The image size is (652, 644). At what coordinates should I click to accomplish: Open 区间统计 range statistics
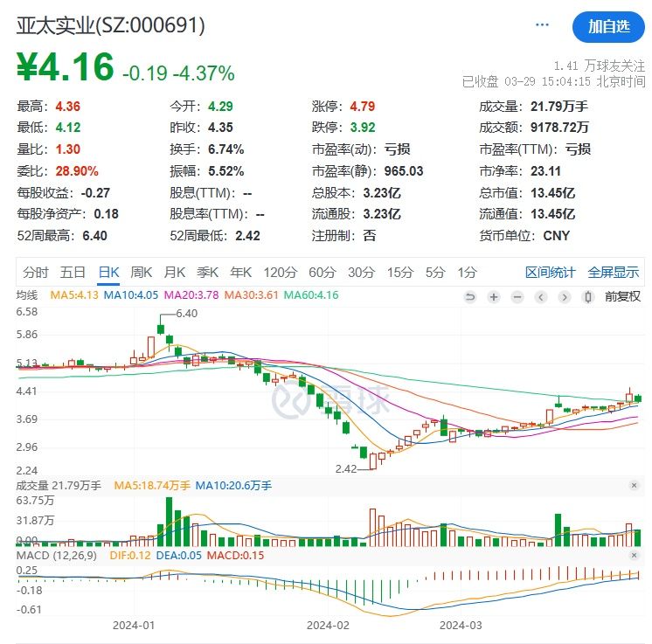(550, 273)
